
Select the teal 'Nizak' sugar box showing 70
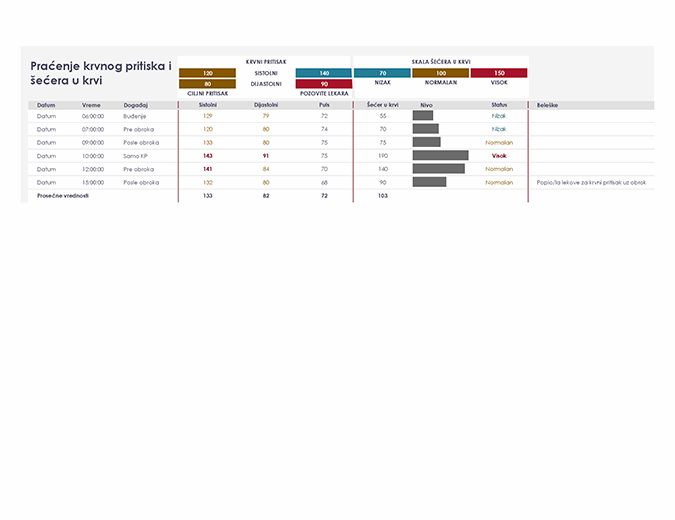[382, 73]
